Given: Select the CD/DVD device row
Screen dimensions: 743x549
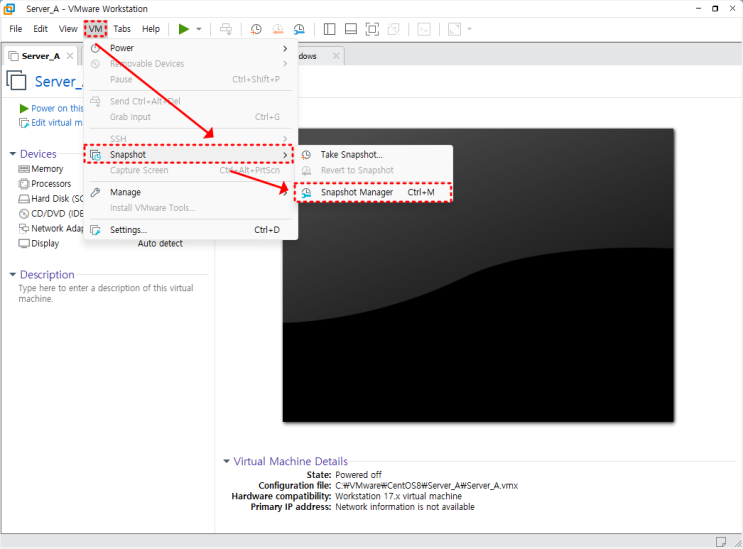Looking at the screenshot, I should (51, 214).
